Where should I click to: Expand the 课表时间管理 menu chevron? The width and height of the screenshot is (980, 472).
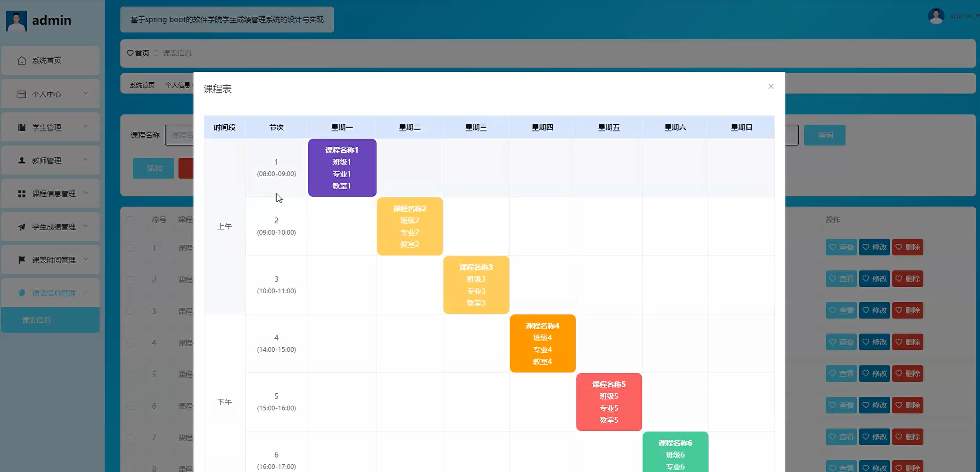[x=86, y=259]
